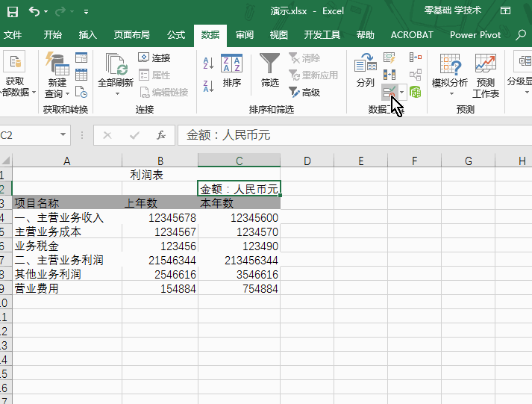Click the Recent Sources icon
The height and width of the screenshot is (404, 532).
click(81, 92)
